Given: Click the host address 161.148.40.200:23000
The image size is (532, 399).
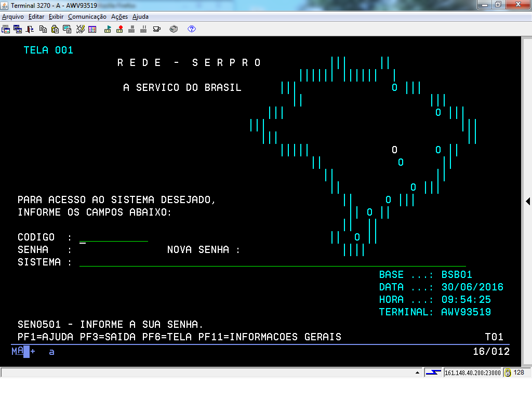Looking at the screenshot, I should [473, 373].
